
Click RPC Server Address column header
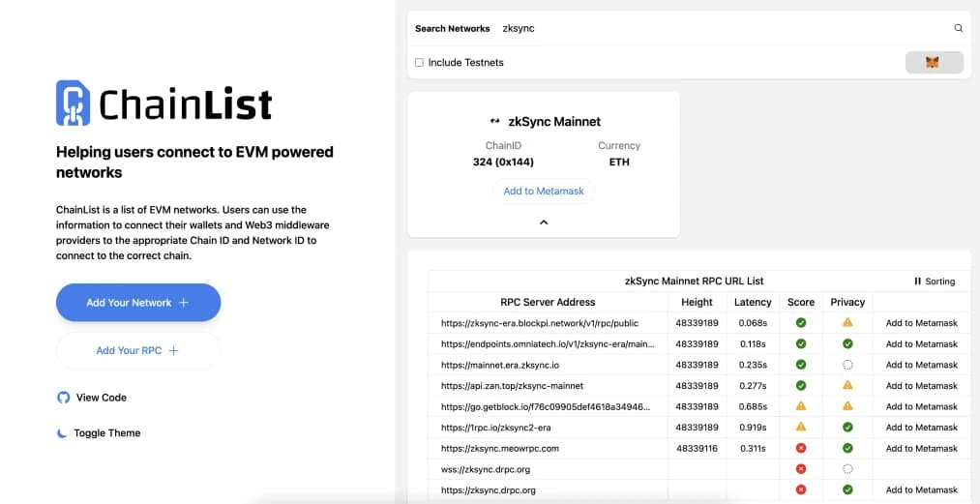point(548,302)
